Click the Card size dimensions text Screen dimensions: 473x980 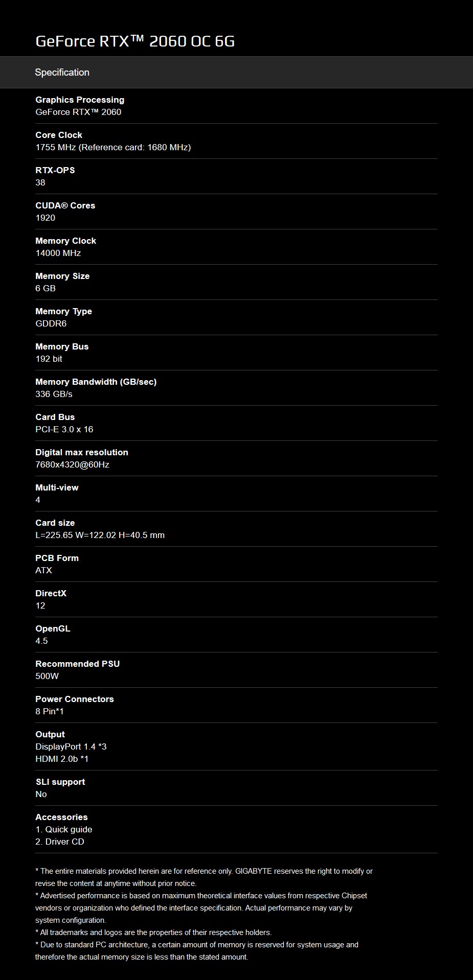pos(100,535)
